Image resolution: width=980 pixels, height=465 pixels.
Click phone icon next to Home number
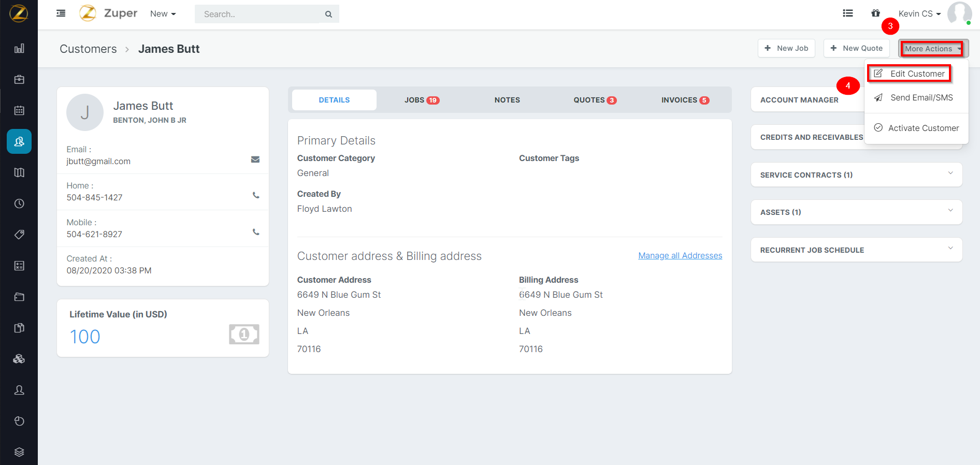256,195
